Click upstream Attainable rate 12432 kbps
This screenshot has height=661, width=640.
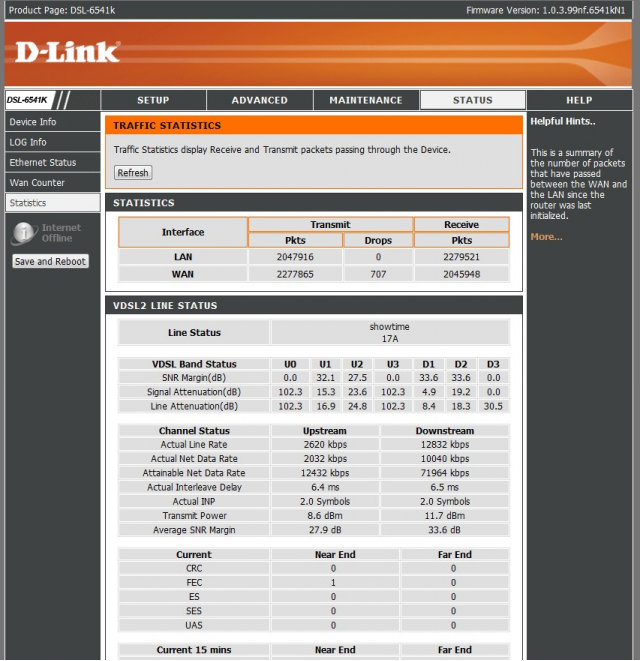point(325,473)
